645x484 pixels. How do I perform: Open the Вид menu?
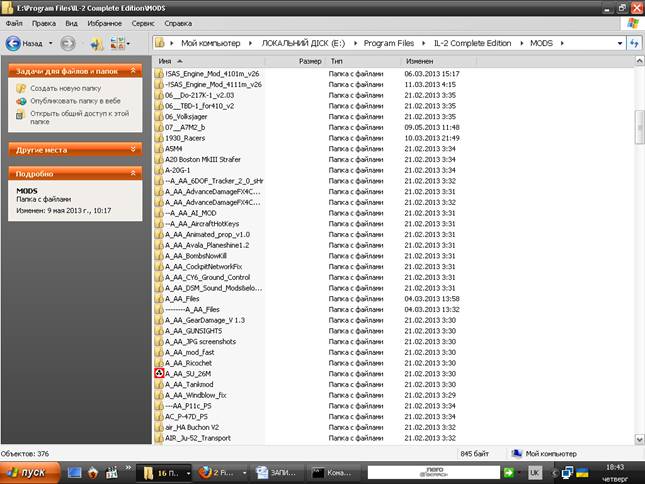pyautogui.click(x=71, y=23)
